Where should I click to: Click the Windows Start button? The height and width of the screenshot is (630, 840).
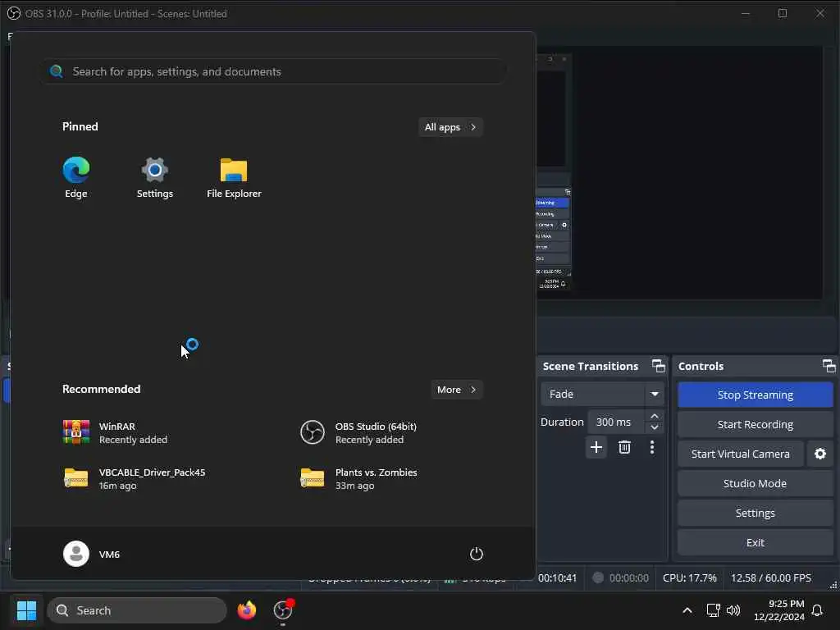[x=26, y=610]
